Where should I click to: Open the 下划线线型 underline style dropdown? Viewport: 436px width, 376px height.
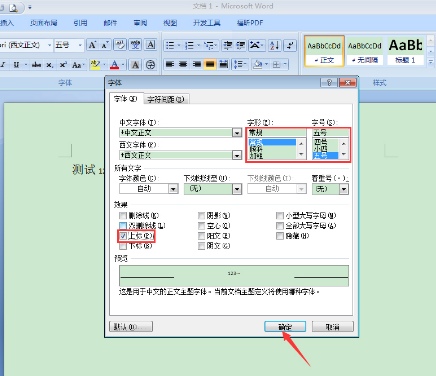point(237,189)
